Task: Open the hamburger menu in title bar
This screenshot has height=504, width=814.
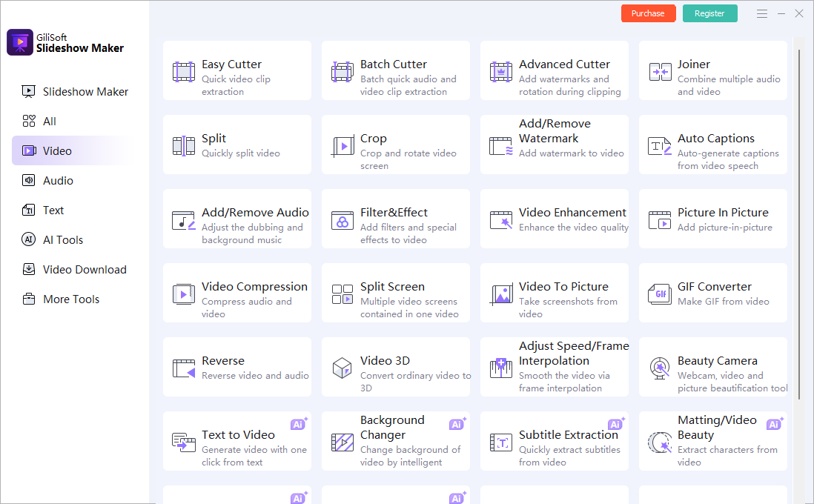Action: pos(761,14)
